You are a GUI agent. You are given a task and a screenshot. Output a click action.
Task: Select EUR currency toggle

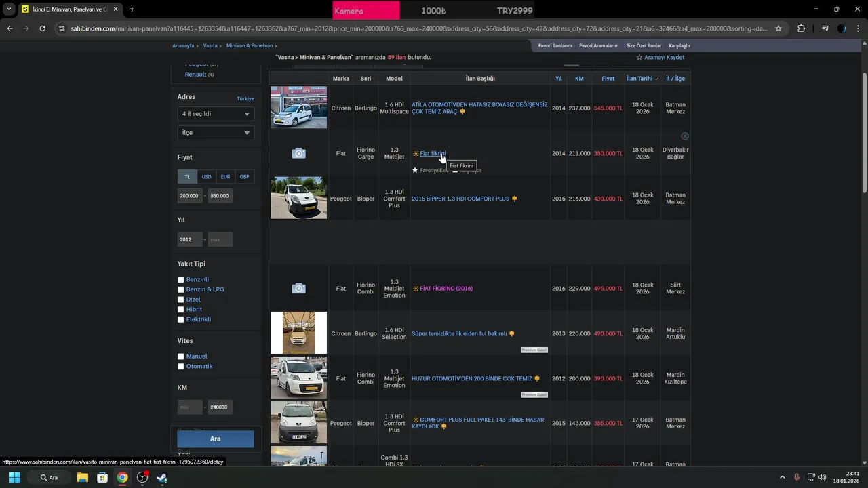tap(225, 177)
